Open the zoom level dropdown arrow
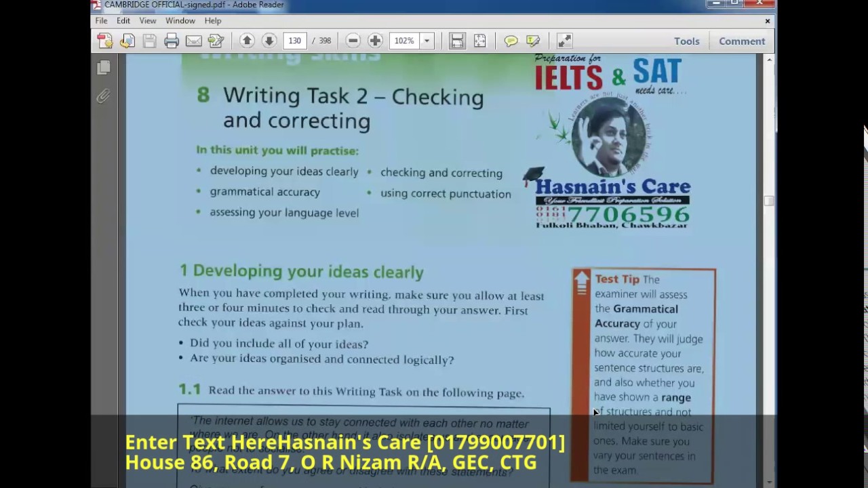 427,41
